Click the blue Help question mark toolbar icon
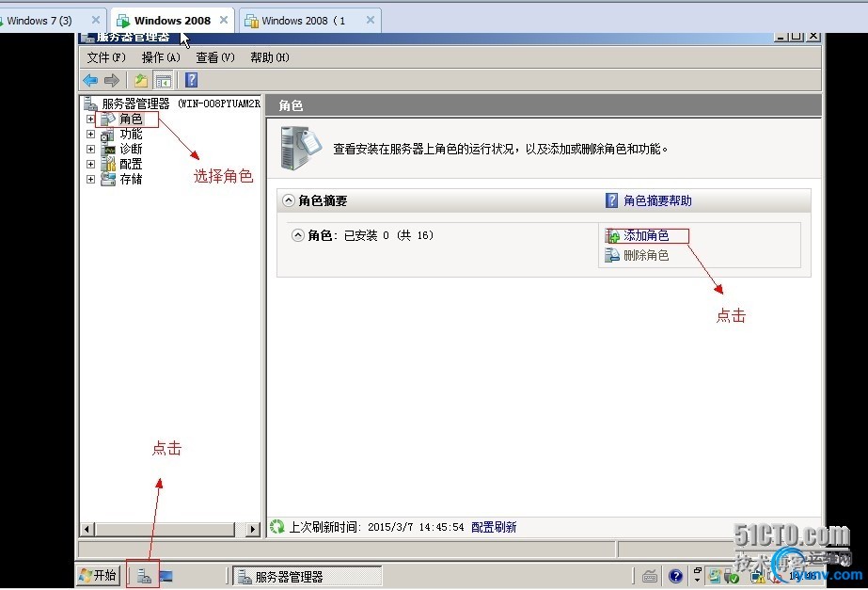 point(191,80)
